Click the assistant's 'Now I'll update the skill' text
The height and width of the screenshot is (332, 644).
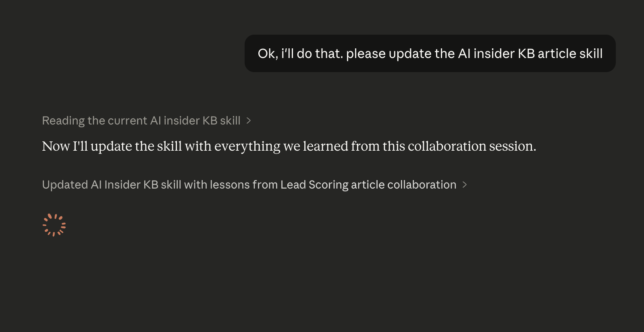point(289,146)
